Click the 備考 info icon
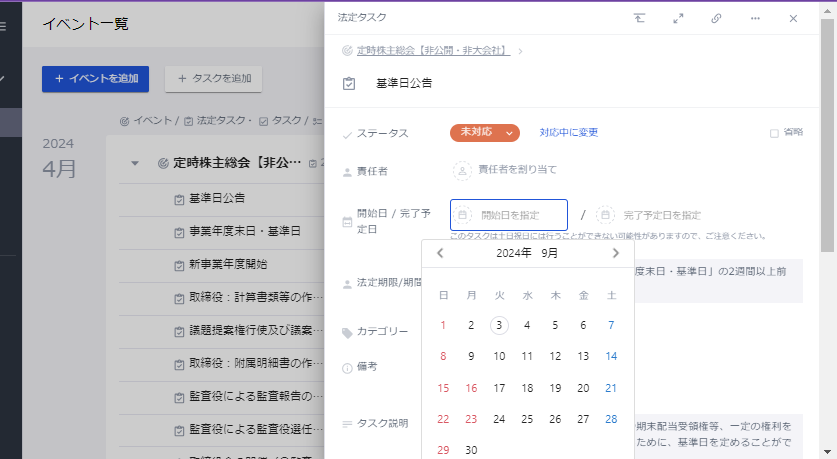The width and height of the screenshot is (837, 459). [347, 368]
